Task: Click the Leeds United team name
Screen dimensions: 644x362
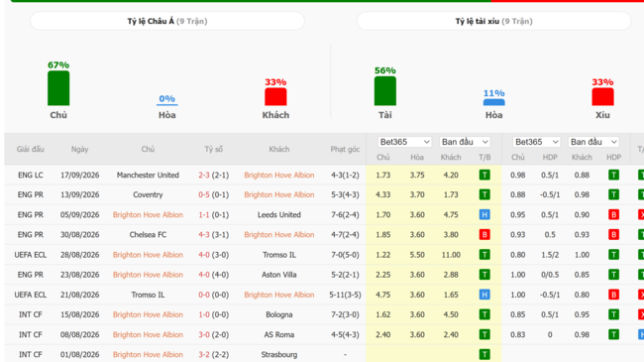Action: pos(279,215)
